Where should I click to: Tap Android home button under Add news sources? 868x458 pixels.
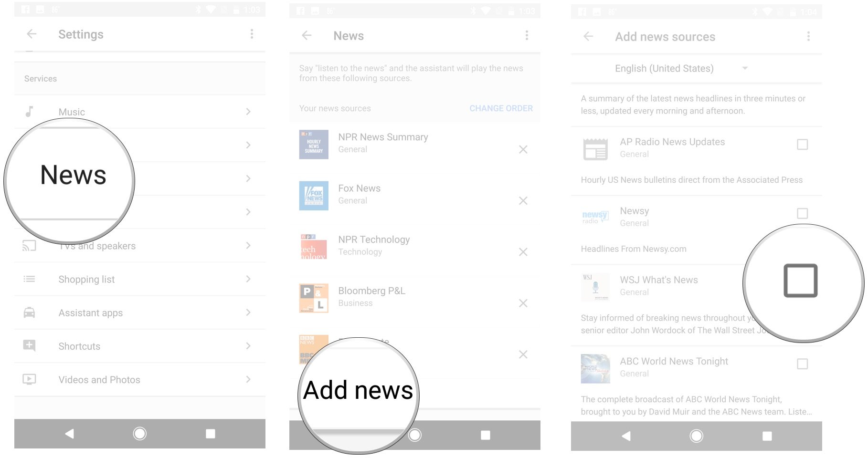tap(697, 436)
